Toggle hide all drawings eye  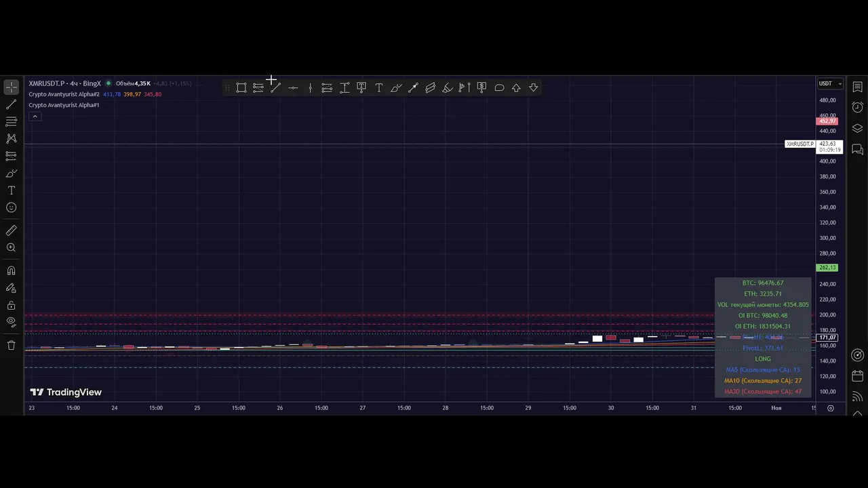(12, 322)
